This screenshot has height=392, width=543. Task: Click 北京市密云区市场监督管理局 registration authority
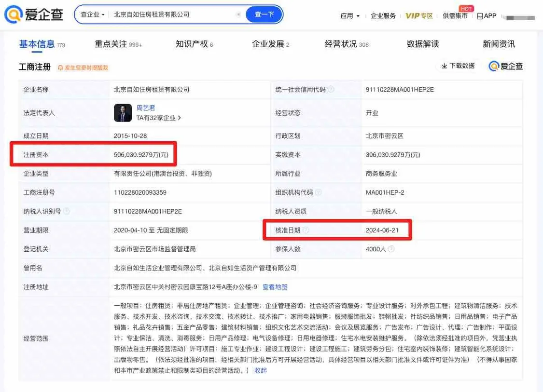(155, 249)
